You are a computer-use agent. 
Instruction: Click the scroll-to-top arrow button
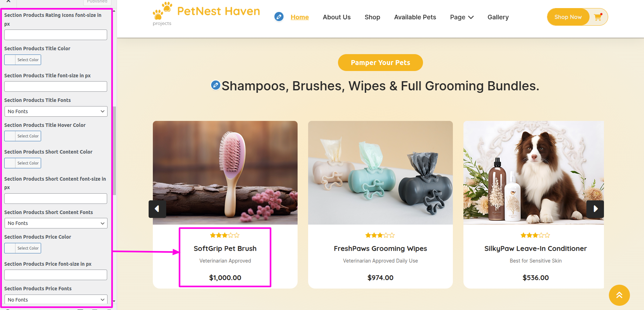[x=619, y=295]
